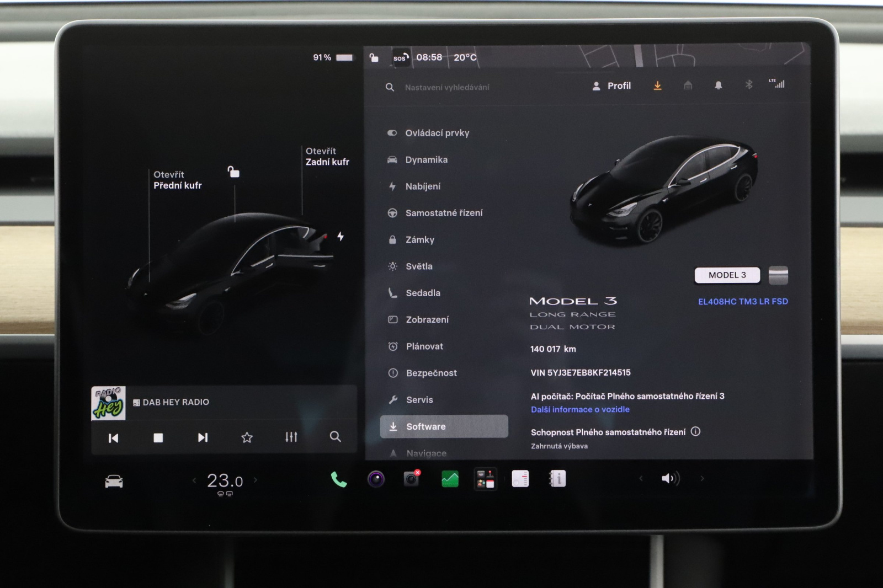Open the phone app in dock
Viewport: 883px width, 588px height.
tap(339, 479)
